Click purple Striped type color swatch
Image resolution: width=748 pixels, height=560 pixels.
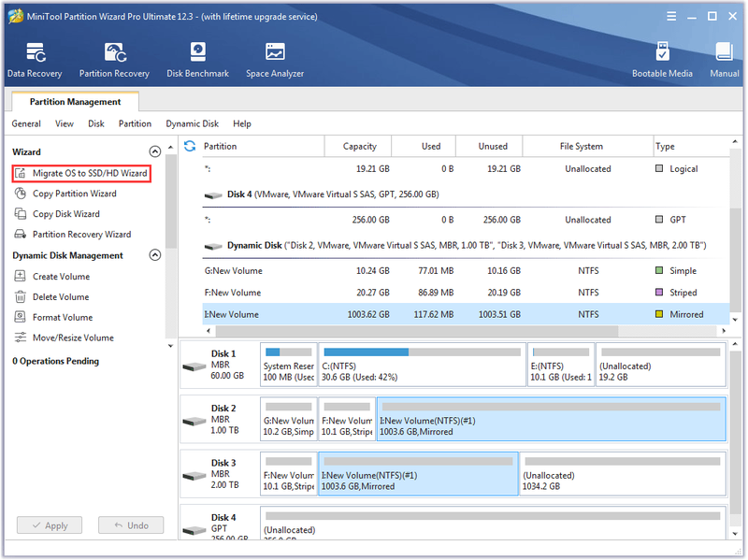(659, 292)
